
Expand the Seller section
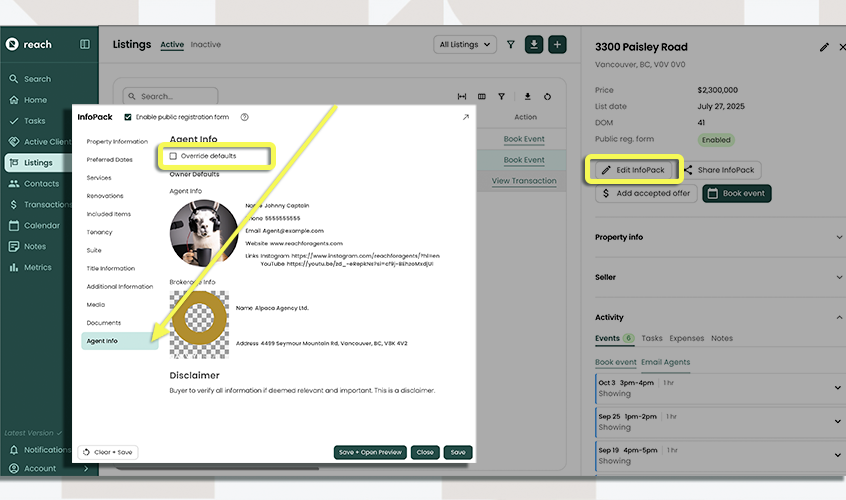[x=839, y=277]
